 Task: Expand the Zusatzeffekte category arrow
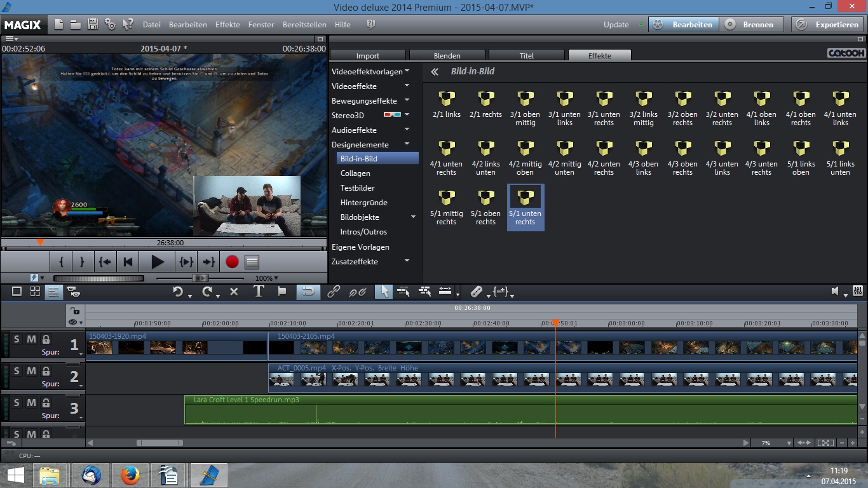pyautogui.click(x=407, y=261)
